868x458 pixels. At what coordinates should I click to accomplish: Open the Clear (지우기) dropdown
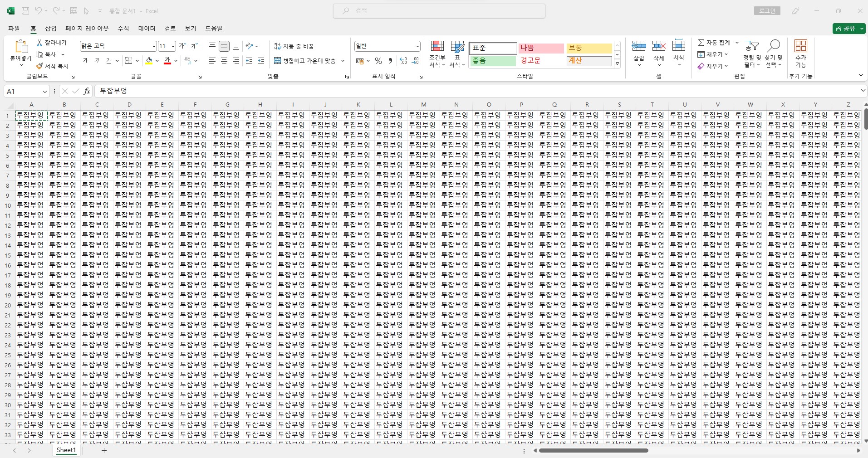click(x=713, y=66)
